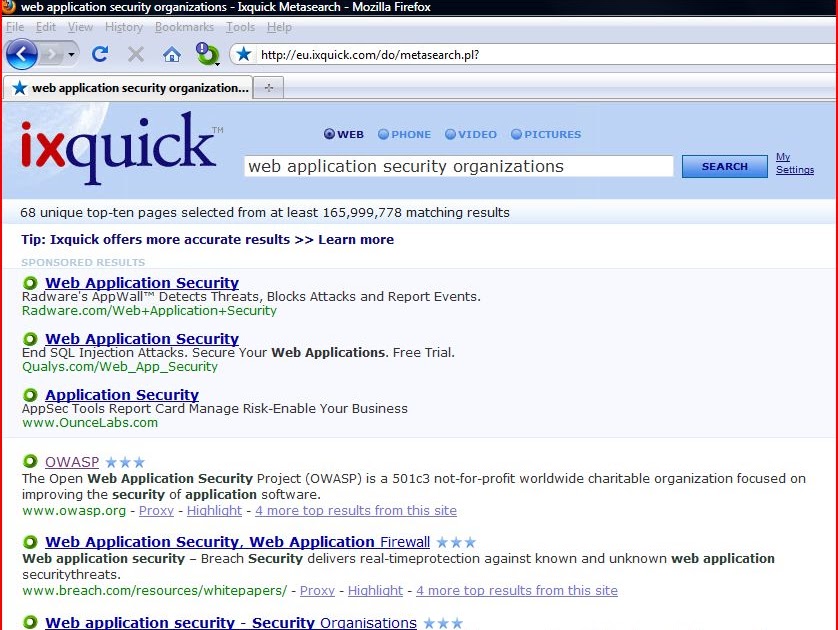Click green circle icon beside OWASP result
838x630 pixels.
[x=30, y=461]
